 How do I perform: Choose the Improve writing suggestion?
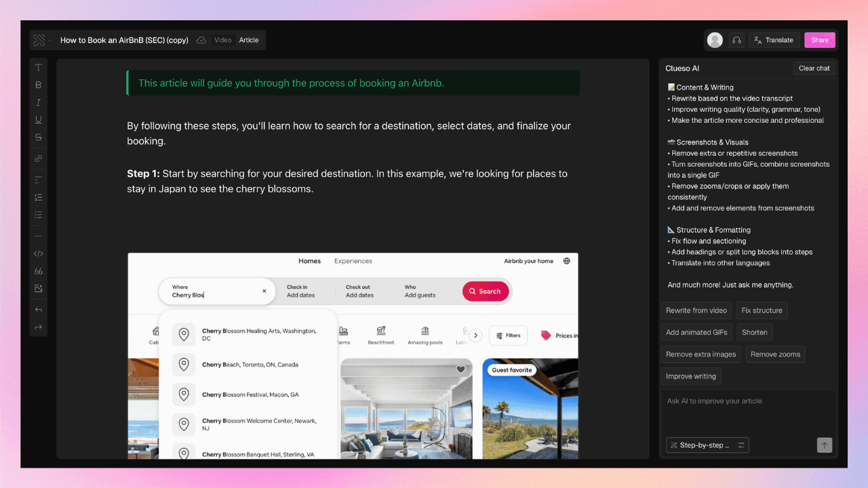691,376
